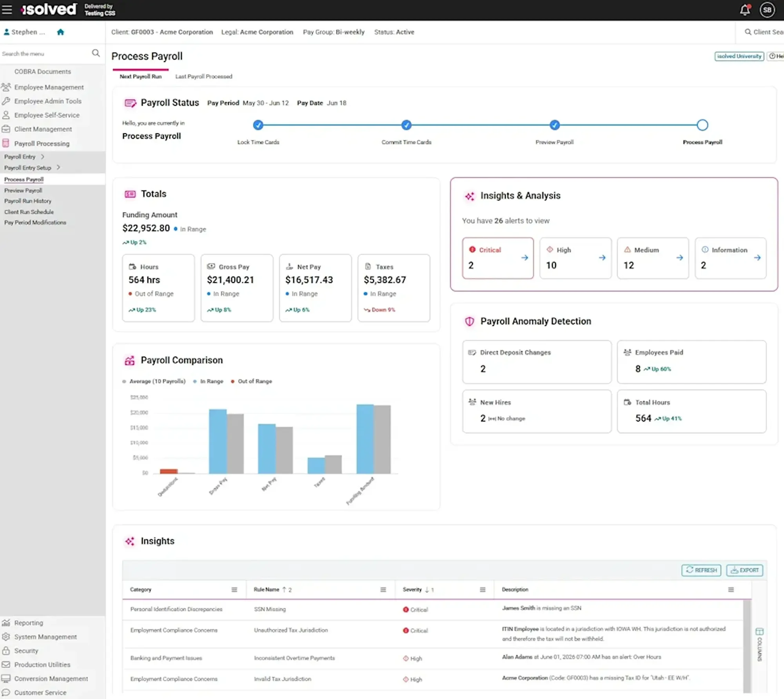This screenshot has width=784, height=699.
Task: Click the Reporting chart icon
Action: 6,623
